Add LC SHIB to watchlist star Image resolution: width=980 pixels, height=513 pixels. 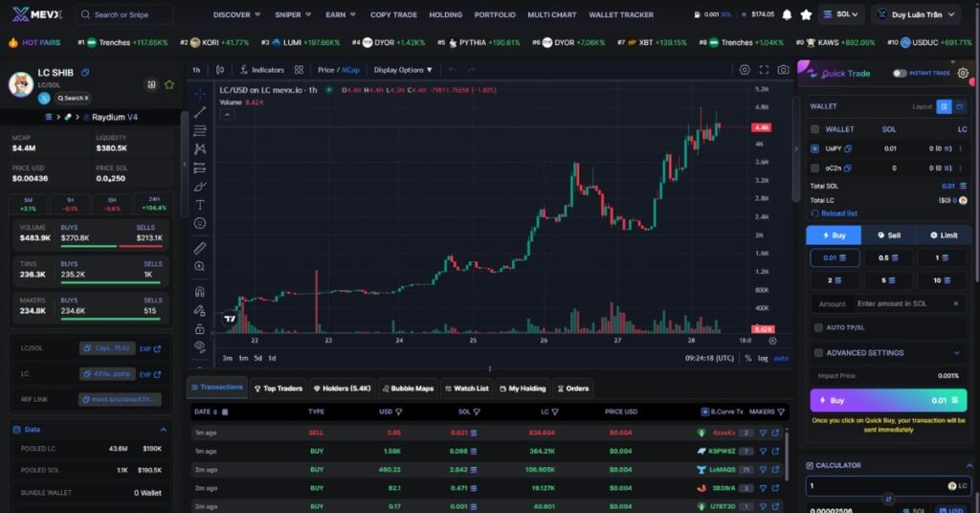click(x=169, y=84)
